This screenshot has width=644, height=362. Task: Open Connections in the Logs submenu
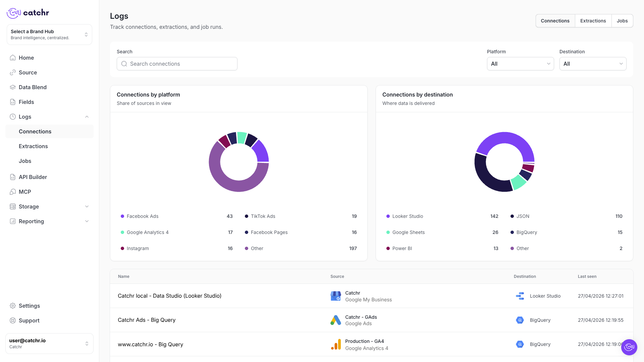tap(49, 131)
